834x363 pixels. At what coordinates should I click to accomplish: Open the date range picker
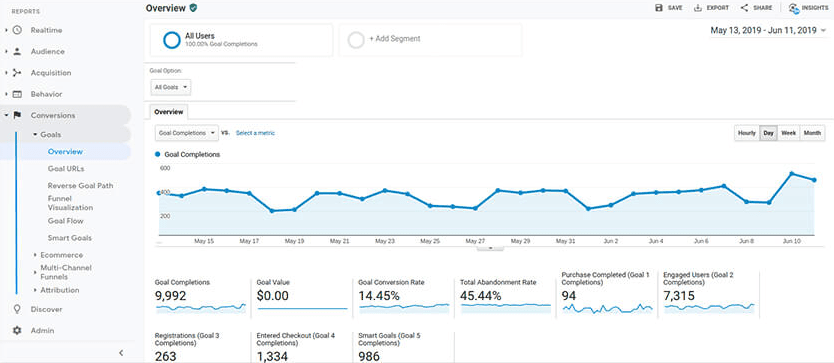[768, 31]
